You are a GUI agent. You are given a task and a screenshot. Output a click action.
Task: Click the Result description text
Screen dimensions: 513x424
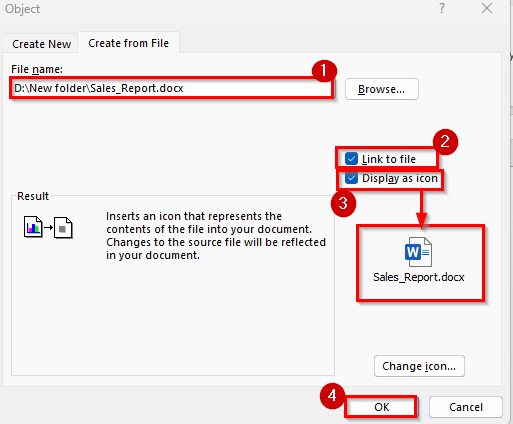pyautogui.click(x=216, y=236)
